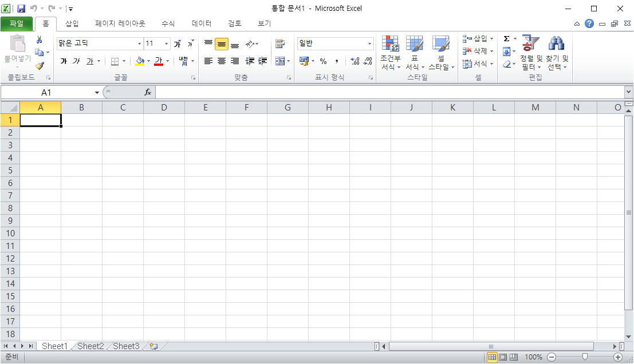Open the Sheet2 worksheet tab
Viewport: 634px width, 364px height.
pos(90,346)
